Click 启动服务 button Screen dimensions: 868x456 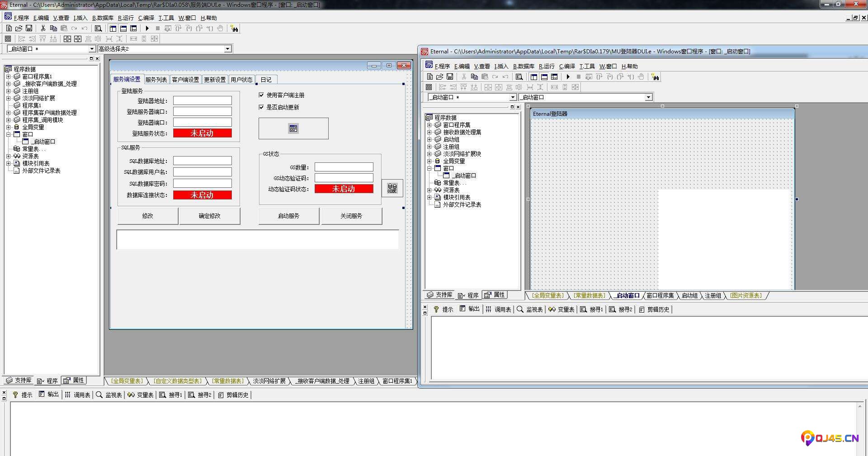click(x=288, y=216)
